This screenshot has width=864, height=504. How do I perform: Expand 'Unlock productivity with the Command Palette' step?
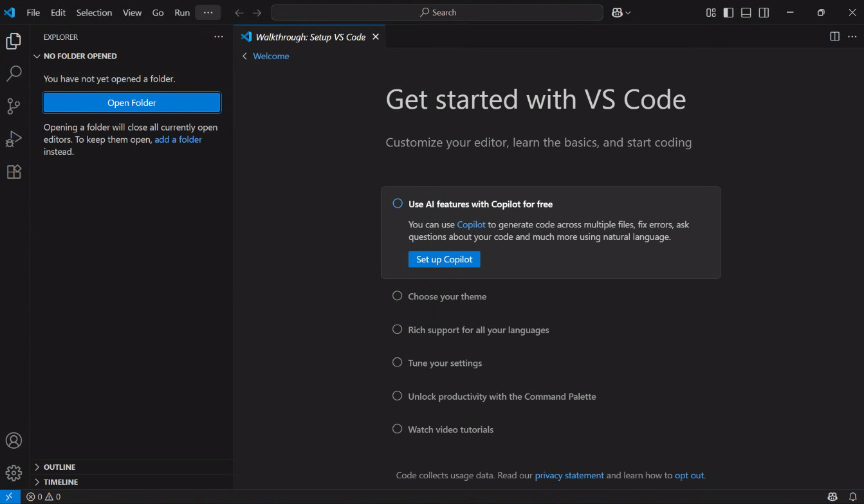pos(502,397)
